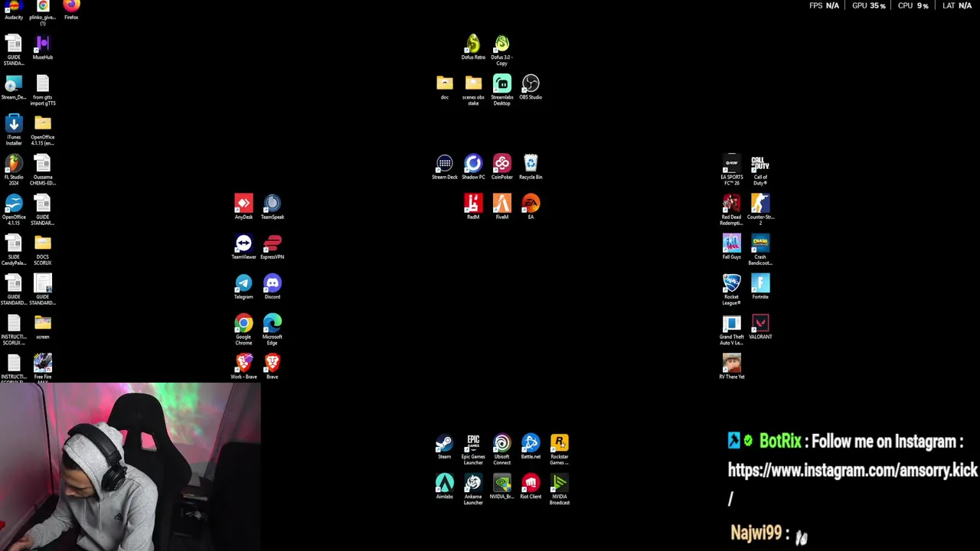
Task: Open the MuseHub shortcut
Action: [43, 47]
